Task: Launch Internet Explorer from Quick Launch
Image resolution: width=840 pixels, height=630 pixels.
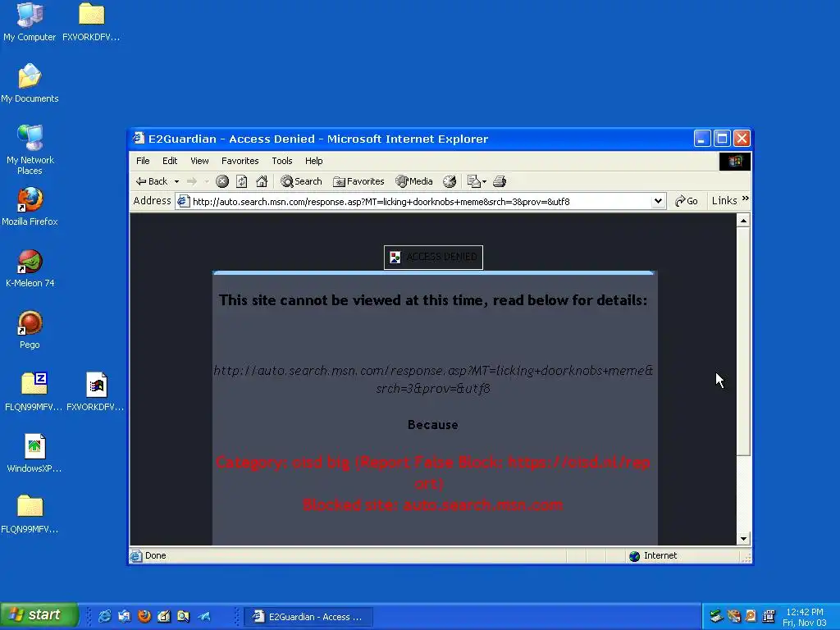Action: [104, 617]
